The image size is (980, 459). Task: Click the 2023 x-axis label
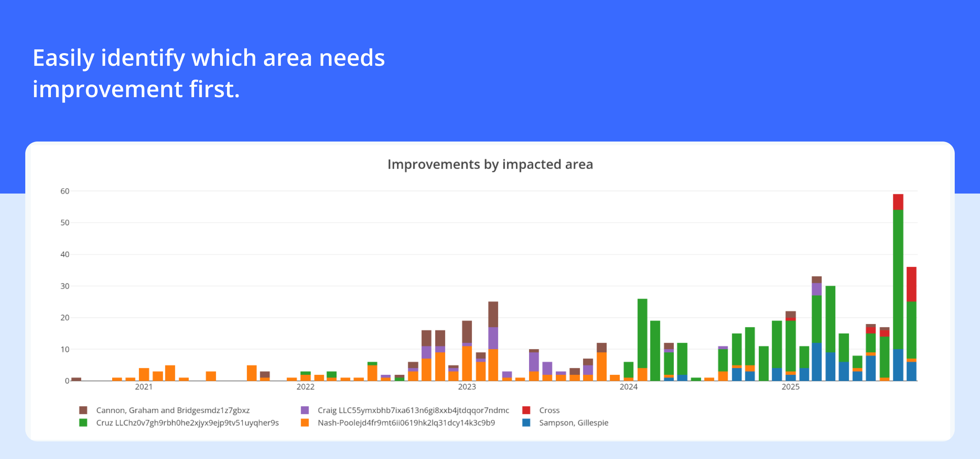click(x=467, y=387)
